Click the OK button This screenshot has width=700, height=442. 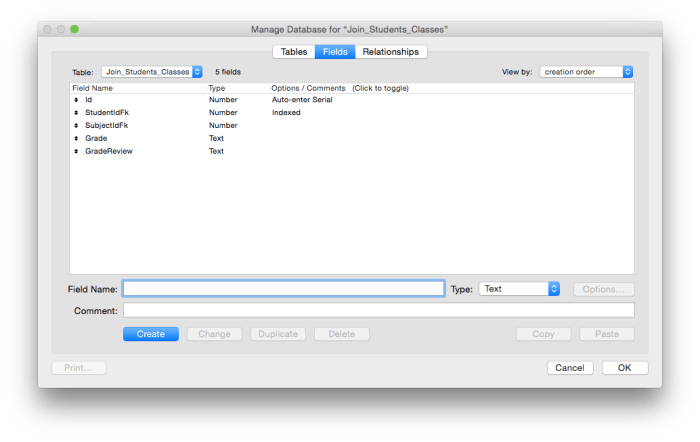click(624, 367)
